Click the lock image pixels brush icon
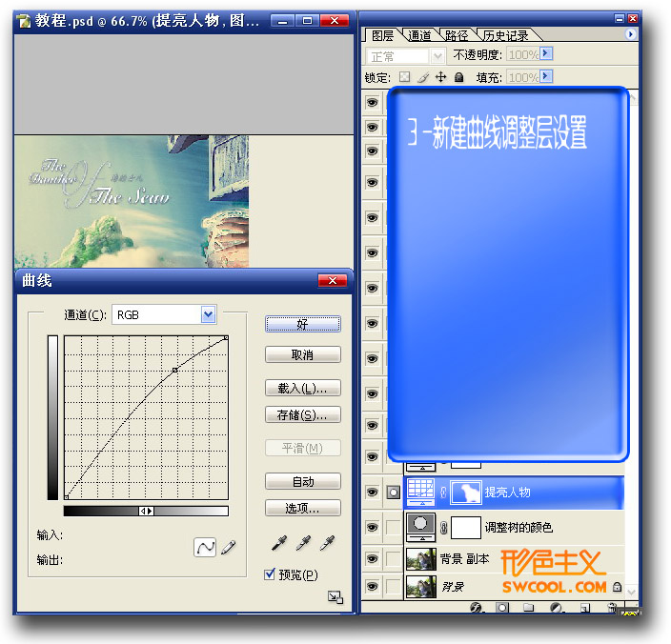Viewport: 671px width, 644px height. point(423,77)
